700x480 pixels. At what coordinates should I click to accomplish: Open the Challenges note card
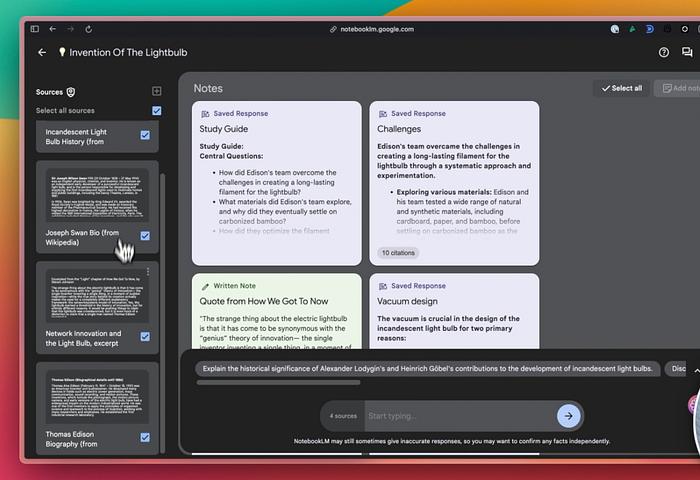pos(454,183)
